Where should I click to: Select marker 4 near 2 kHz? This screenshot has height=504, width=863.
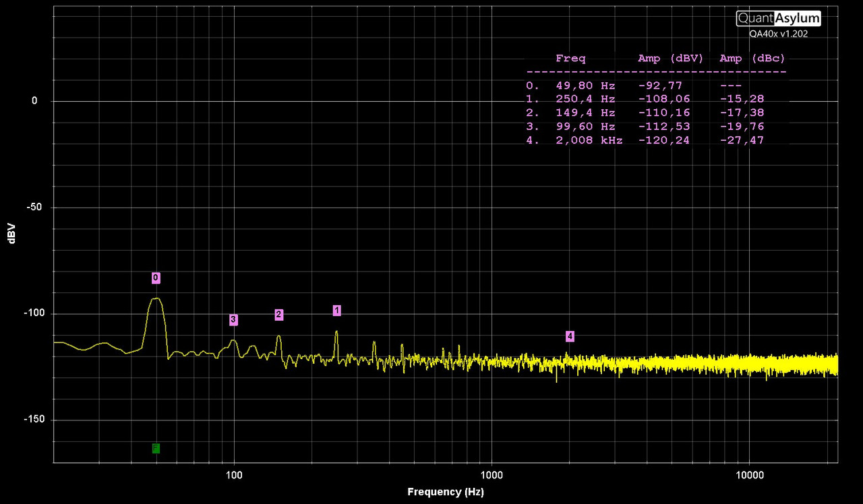point(570,336)
